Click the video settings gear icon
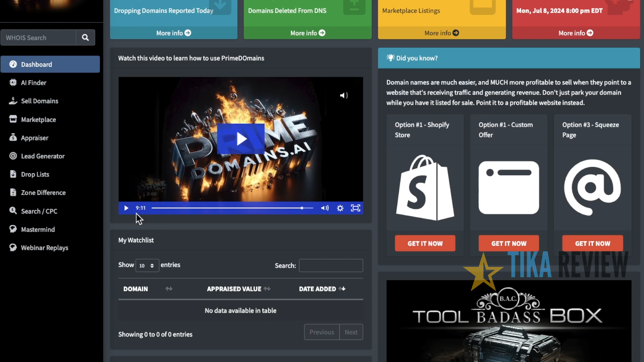The width and height of the screenshot is (644, 362). (340, 208)
